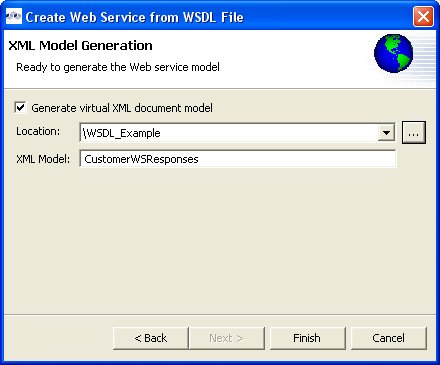Screen dimensions: 440x365
Task: Click the Location browse (...) button
Action: click(414, 133)
